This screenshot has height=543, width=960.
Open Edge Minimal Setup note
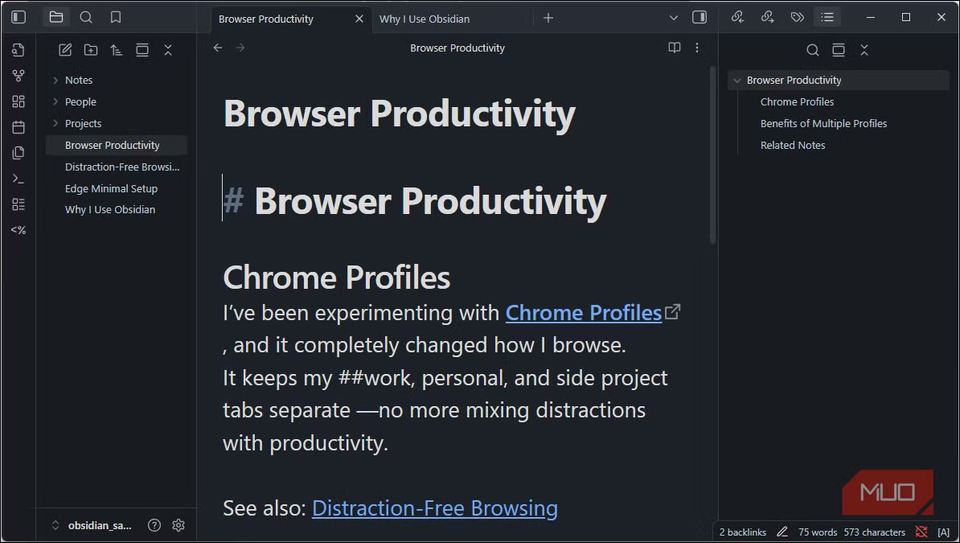[x=111, y=188]
